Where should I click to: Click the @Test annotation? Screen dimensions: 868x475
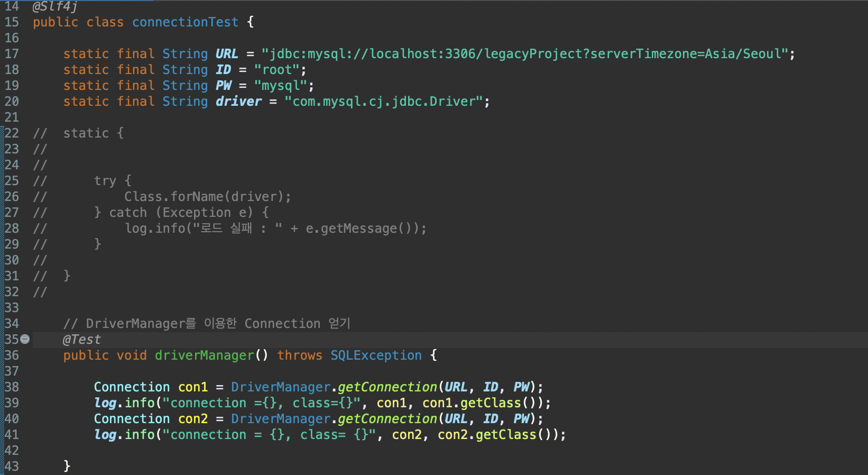81,340
